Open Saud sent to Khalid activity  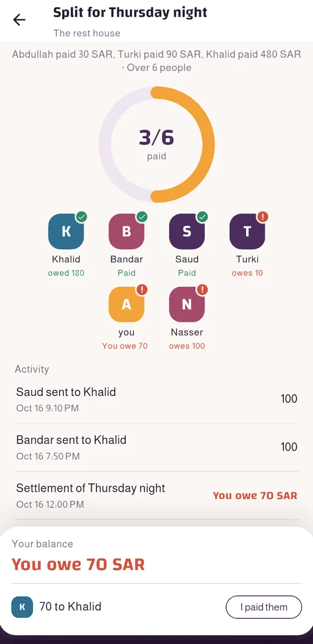[156, 399]
